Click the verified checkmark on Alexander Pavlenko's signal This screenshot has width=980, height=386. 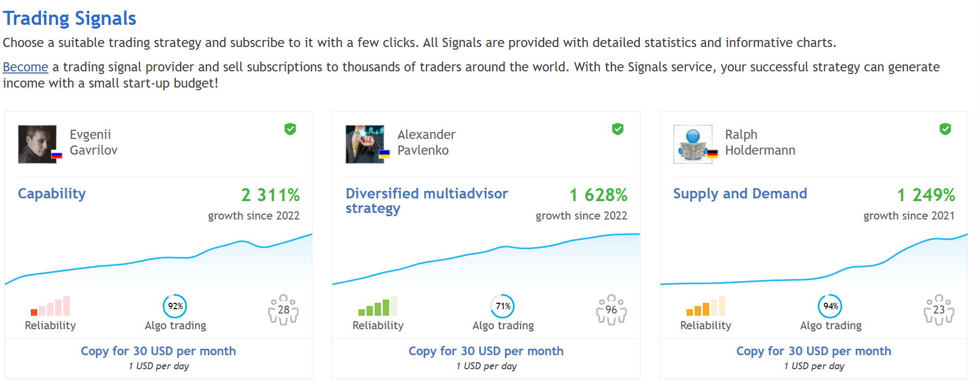pyautogui.click(x=618, y=129)
